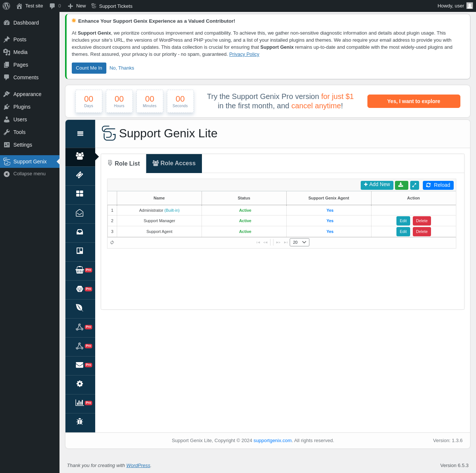Open the ticket icon in plugin sidebar

pyautogui.click(x=80, y=175)
